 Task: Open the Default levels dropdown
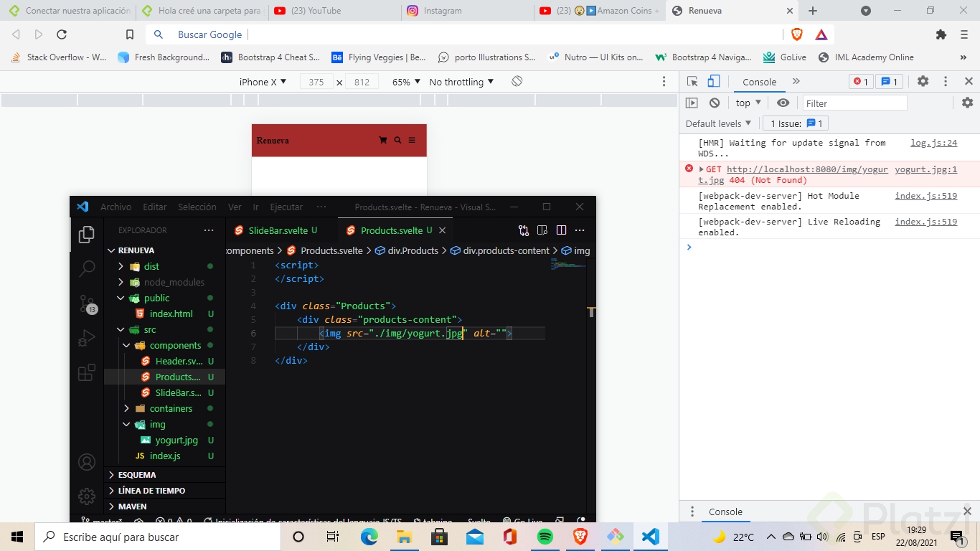(x=720, y=123)
